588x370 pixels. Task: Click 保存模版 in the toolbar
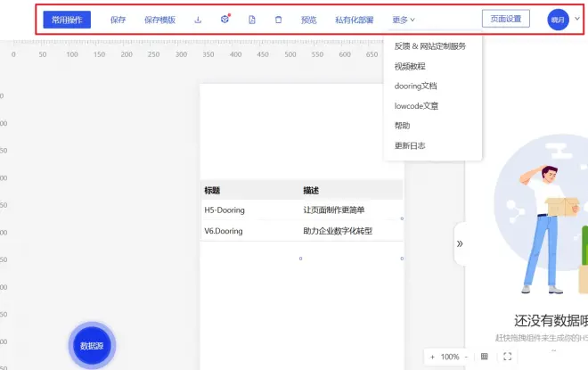pyautogui.click(x=159, y=20)
